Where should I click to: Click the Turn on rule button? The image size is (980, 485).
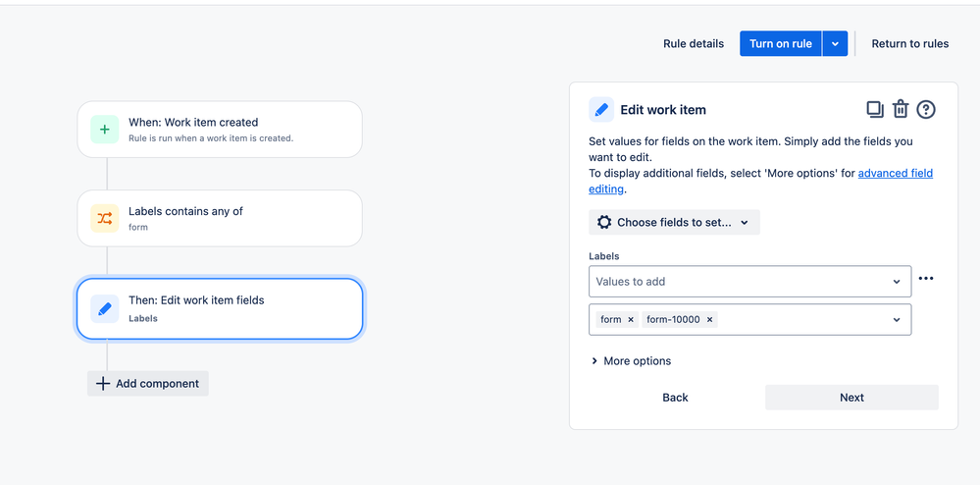point(781,44)
